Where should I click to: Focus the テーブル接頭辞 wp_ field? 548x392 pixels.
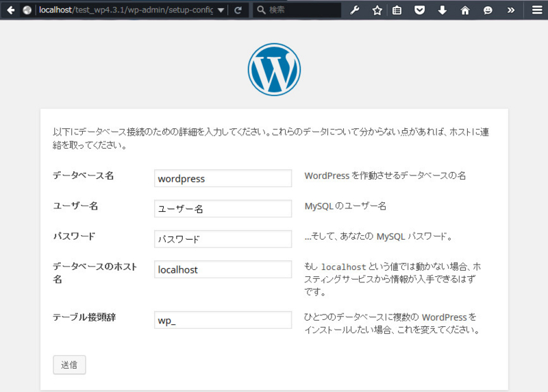point(223,320)
